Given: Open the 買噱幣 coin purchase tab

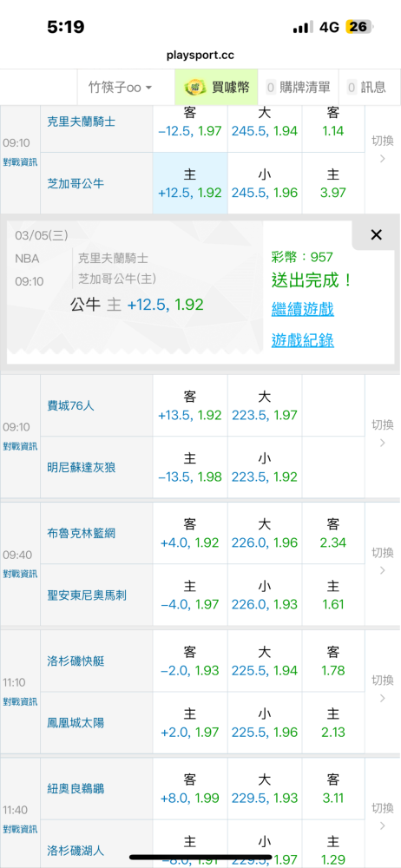Looking at the screenshot, I should (x=217, y=87).
